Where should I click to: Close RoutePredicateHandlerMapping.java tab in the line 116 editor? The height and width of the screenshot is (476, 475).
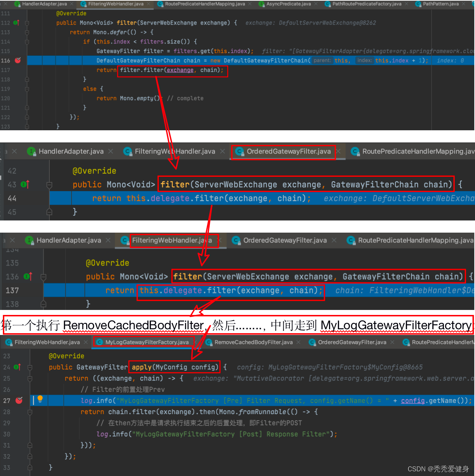point(250,4)
